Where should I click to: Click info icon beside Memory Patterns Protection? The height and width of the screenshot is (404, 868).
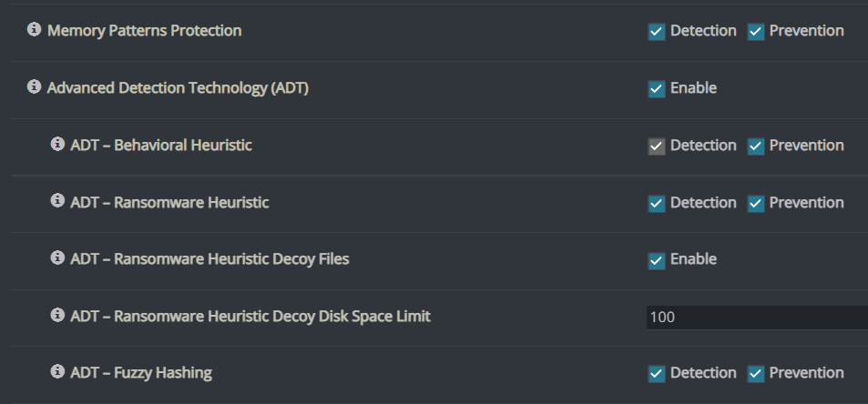(x=35, y=29)
